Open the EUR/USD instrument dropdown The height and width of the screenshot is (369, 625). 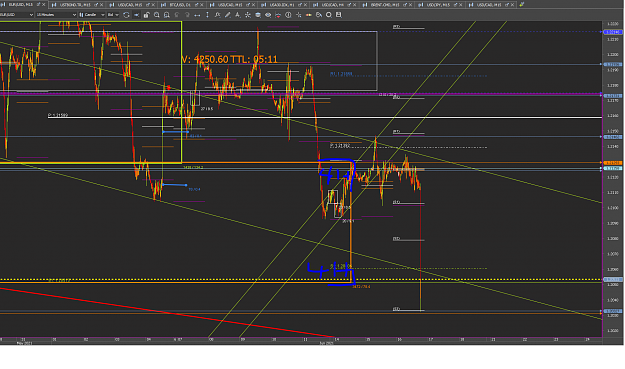[x=17, y=15]
